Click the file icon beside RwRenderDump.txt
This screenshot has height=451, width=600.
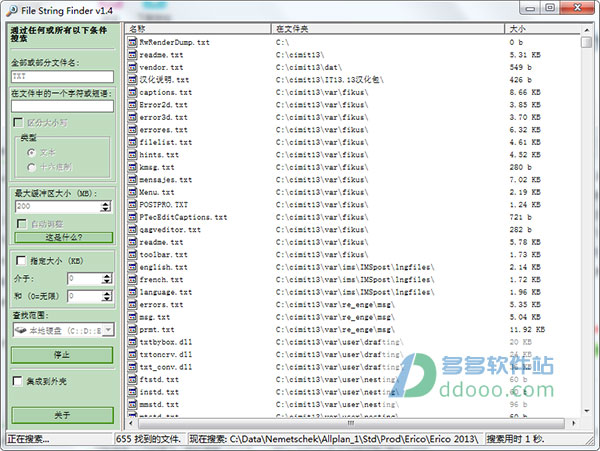pyautogui.click(x=132, y=42)
